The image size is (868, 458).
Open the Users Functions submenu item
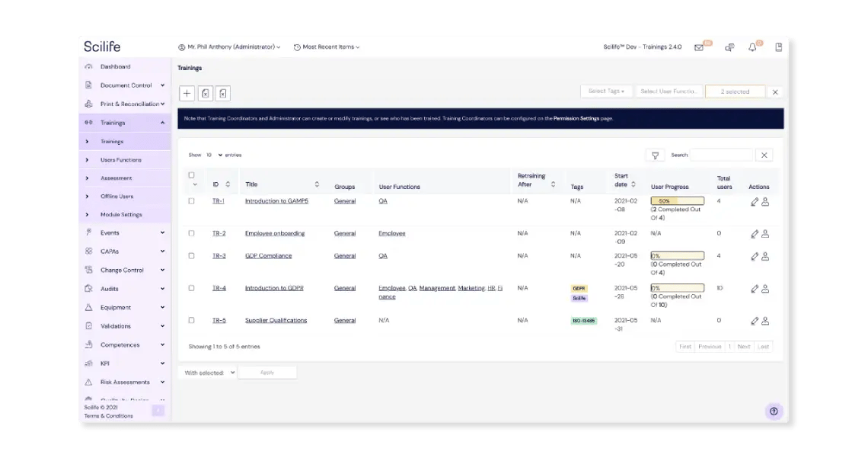coord(120,160)
